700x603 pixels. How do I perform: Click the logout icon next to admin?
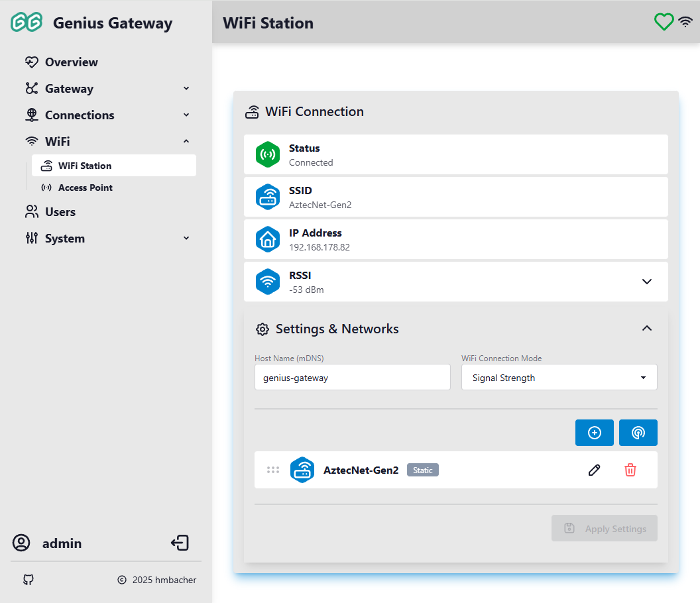pyautogui.click(x=180, y=543)
